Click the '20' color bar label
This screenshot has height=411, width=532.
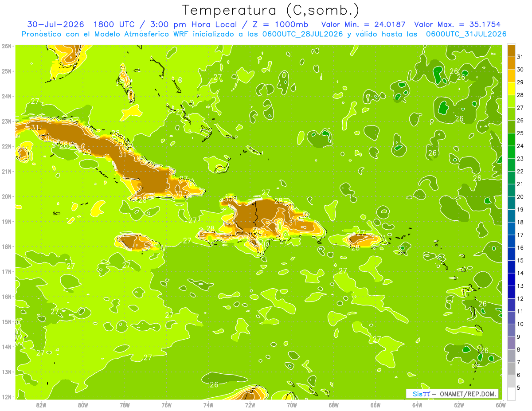click(520, 197)
